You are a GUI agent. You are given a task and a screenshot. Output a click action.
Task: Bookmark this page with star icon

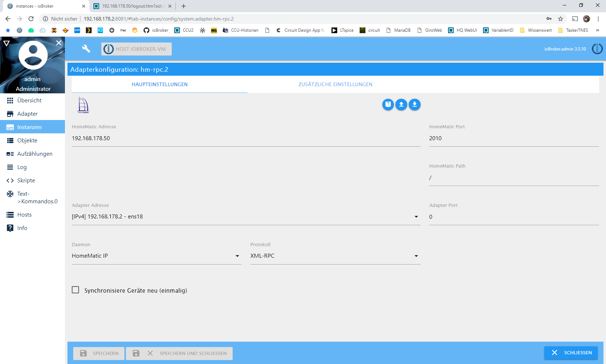pyautogui.click(x=561, y=19)
